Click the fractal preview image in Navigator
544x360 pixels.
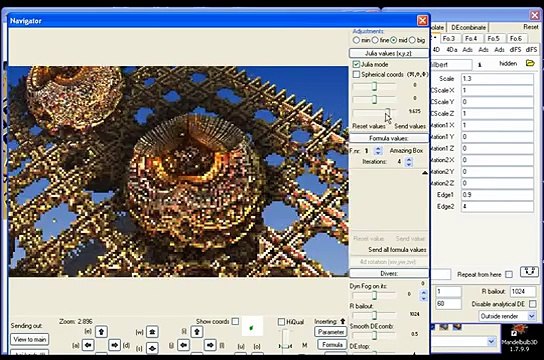pos(178,171)
